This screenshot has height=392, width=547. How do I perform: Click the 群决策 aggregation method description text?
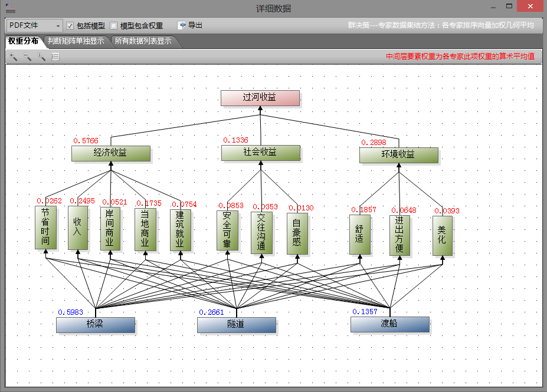point(441,25)
